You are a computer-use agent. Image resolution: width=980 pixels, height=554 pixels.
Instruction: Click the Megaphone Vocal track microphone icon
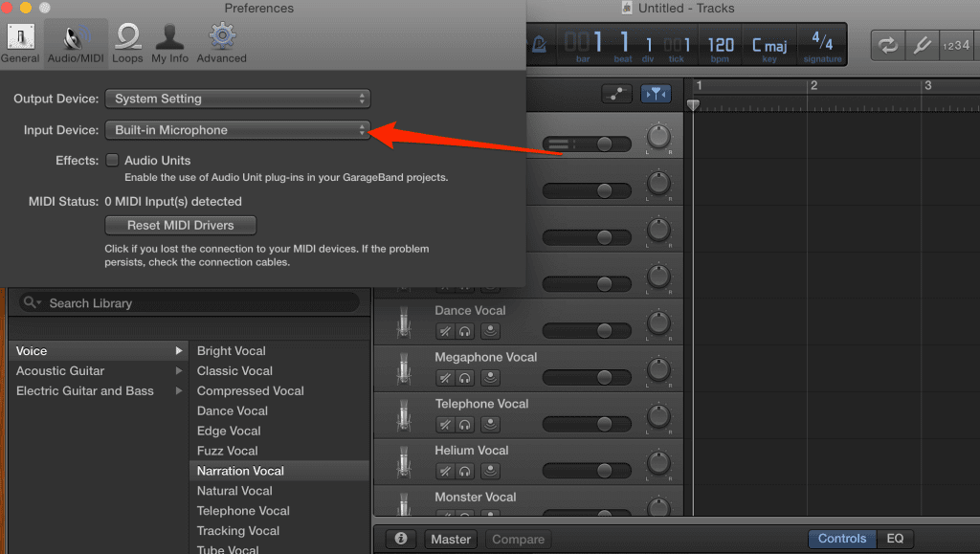point(405,369)
